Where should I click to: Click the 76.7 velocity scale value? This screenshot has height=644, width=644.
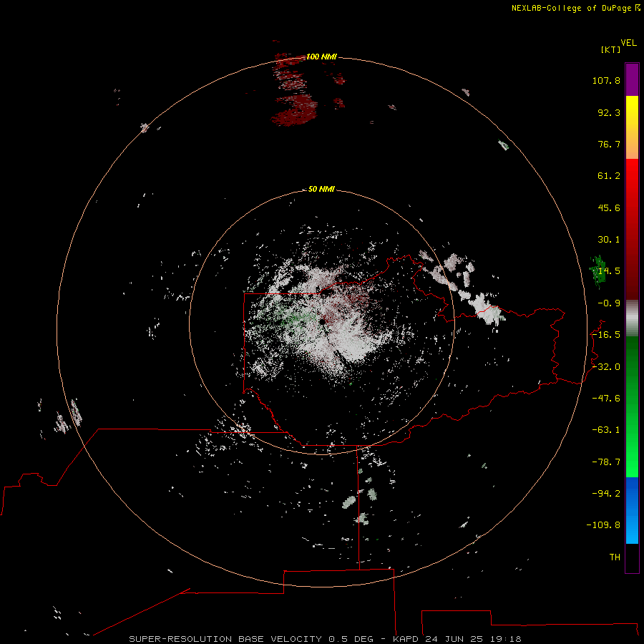tap(609, 144)
